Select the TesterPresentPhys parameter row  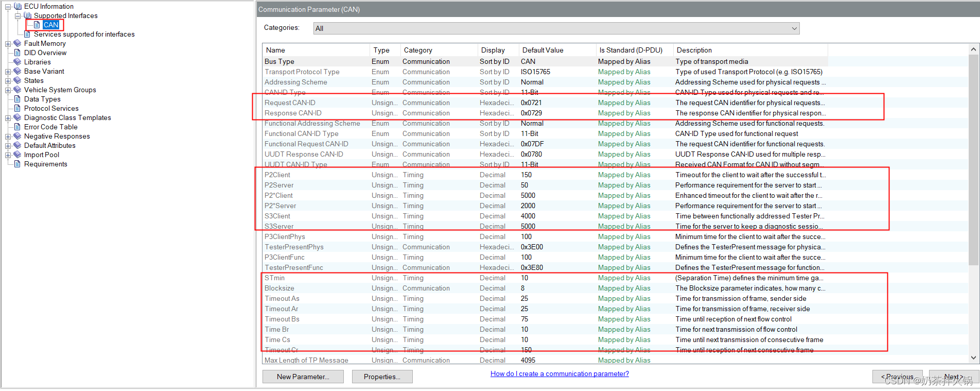click(545, 247)
